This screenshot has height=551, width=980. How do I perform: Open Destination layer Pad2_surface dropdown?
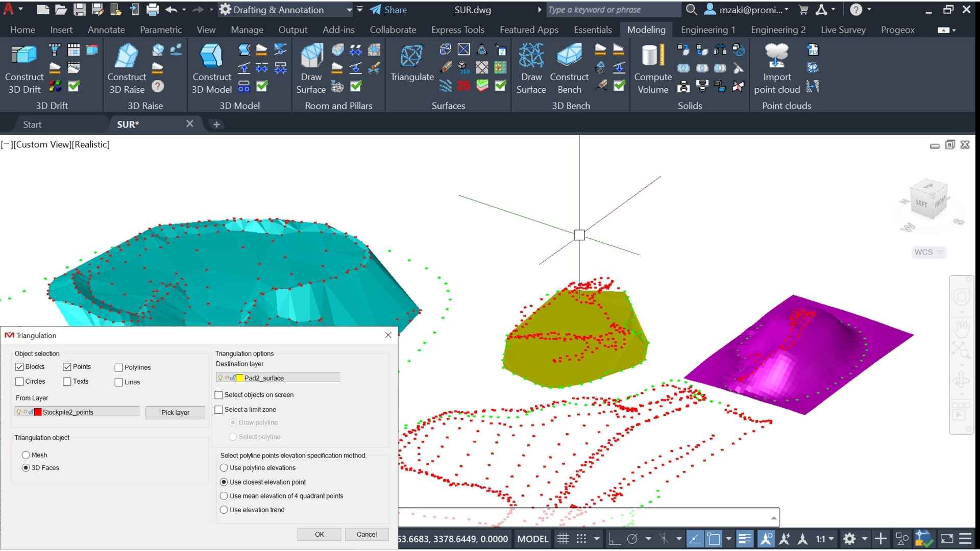point(278,378)
